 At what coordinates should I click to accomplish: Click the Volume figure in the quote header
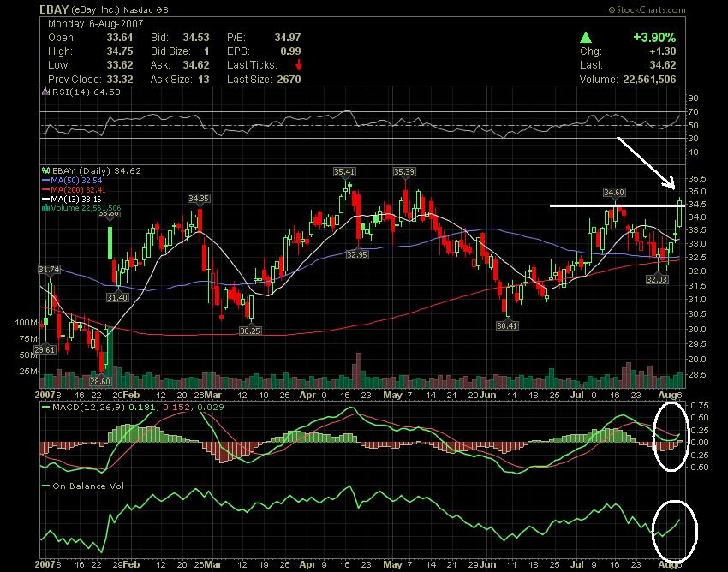click(x=649, y=80)
